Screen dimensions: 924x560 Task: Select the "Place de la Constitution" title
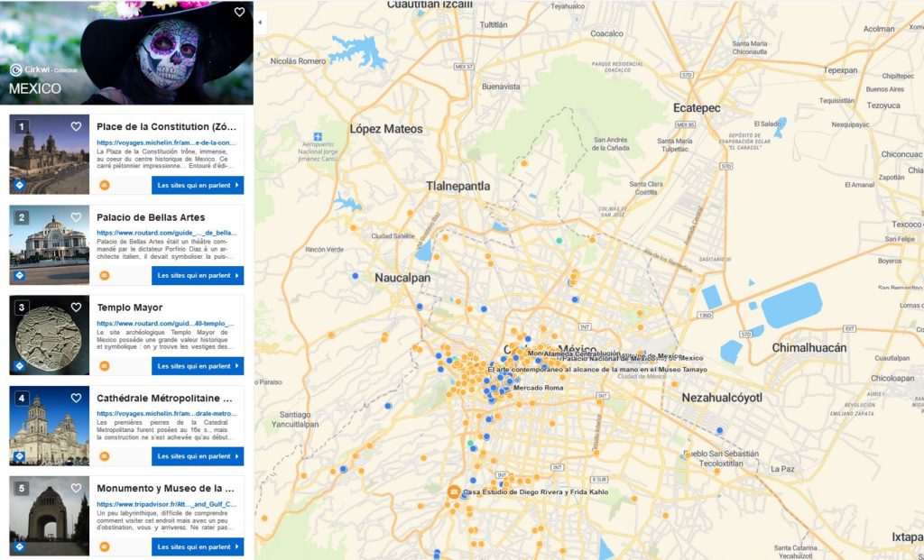click(x=166, y=126)
